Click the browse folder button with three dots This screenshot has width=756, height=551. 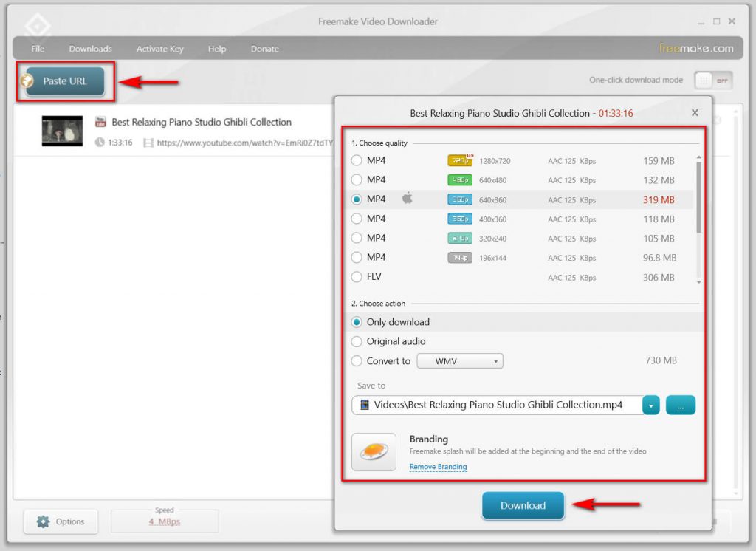(x=680, y=405)
